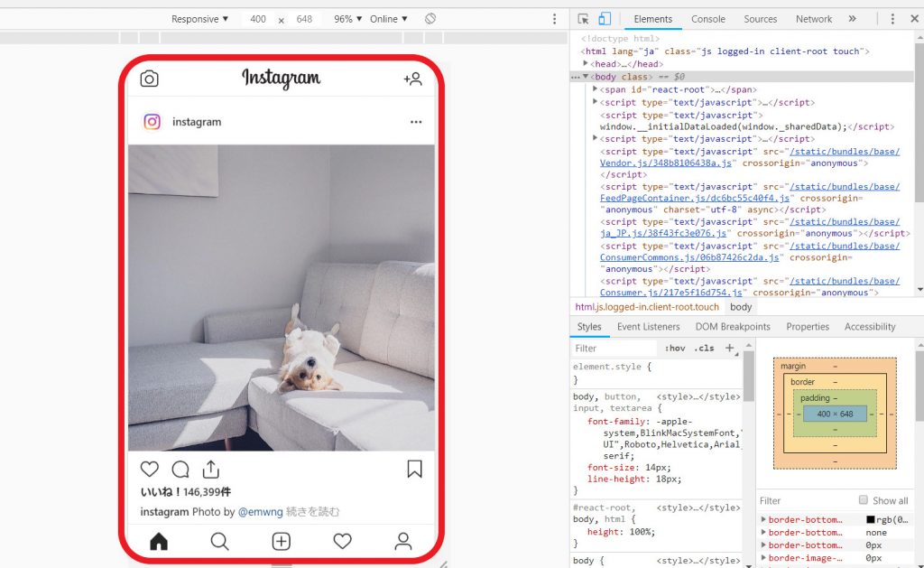This screenshot has width=924, height=568.
Task: Toggle the :hov element state panel
Action: coord(674,348)
